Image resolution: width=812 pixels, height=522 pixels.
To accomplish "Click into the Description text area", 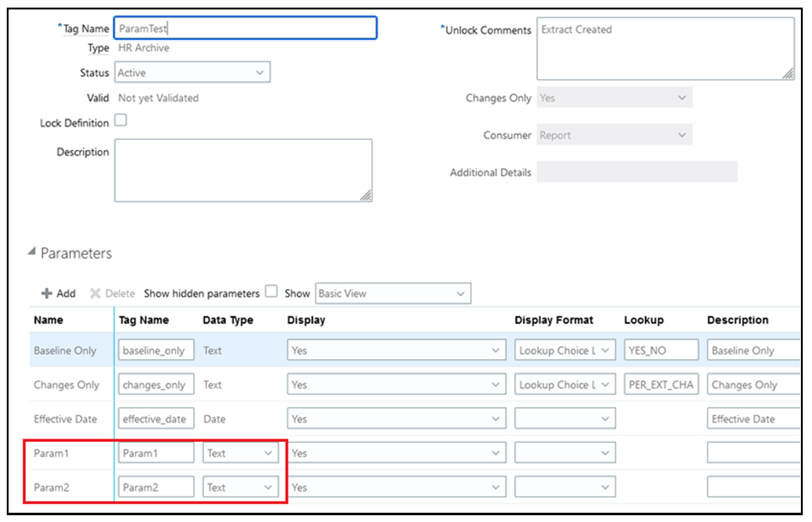I will point(243,170).
